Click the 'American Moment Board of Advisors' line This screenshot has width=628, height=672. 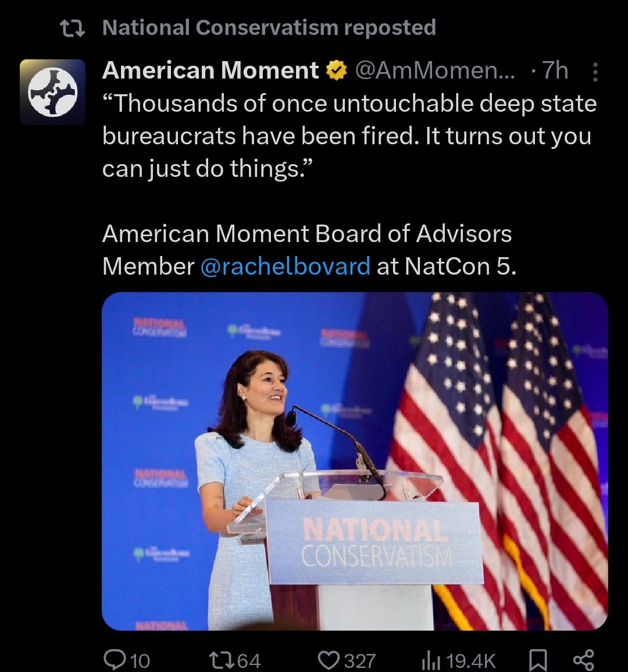pos(306,234)
